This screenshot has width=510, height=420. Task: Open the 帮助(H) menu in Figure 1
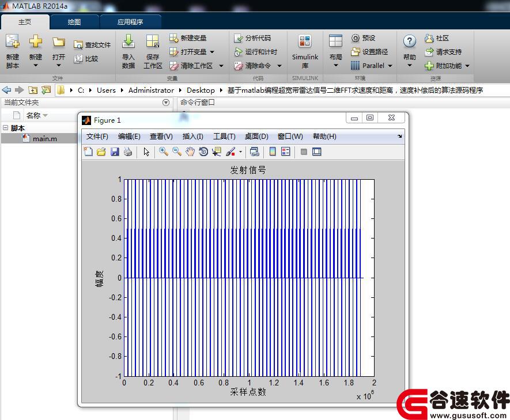(x=324, y=136)
